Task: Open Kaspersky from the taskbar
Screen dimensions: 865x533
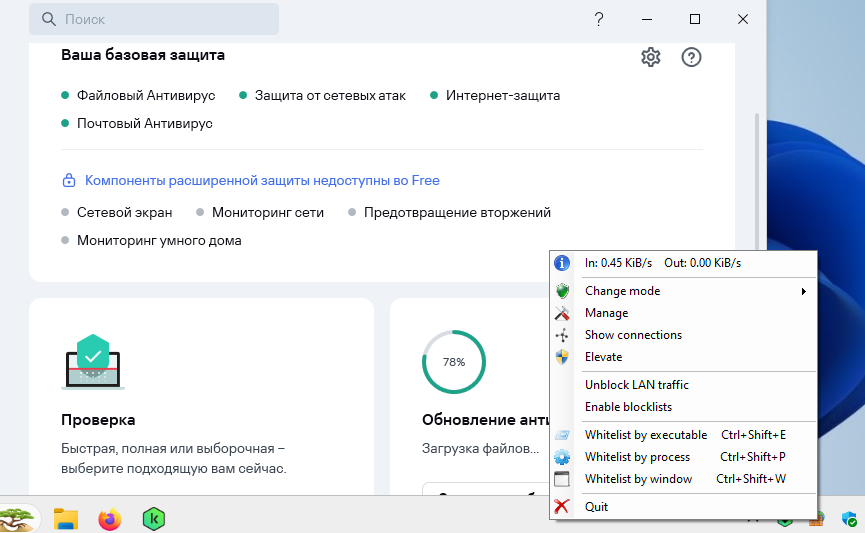Action: [154, 519]
